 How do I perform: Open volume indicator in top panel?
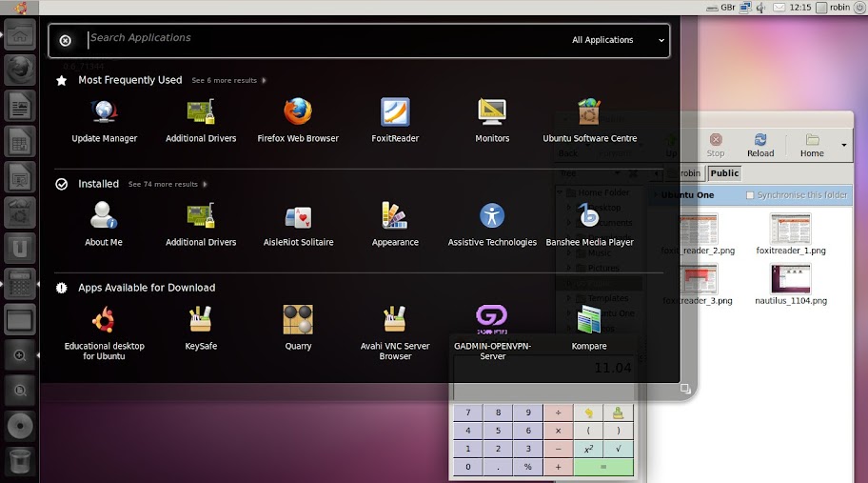click(x=761, y=8)
